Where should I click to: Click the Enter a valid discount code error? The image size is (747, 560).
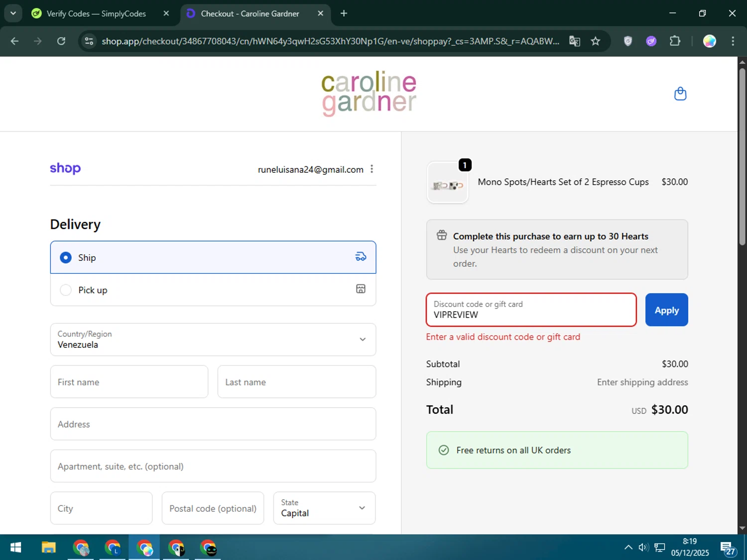click(503, 337)
